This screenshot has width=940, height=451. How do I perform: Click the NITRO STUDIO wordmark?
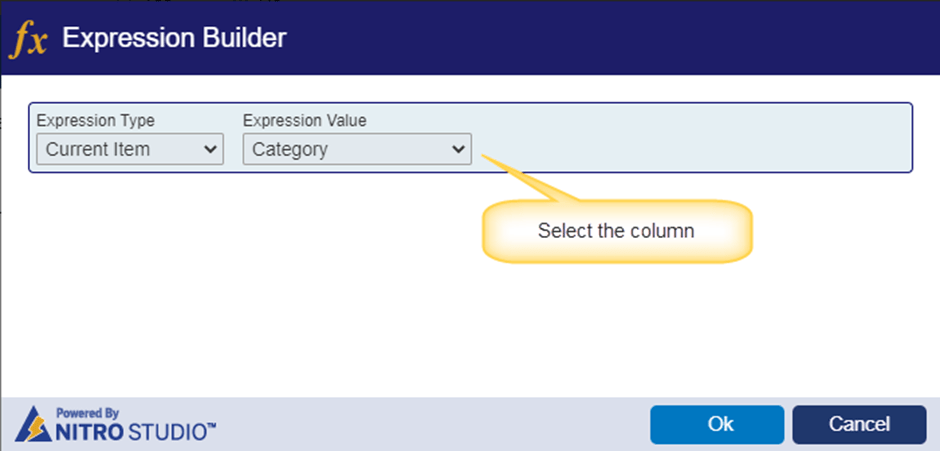pos(135,431)
